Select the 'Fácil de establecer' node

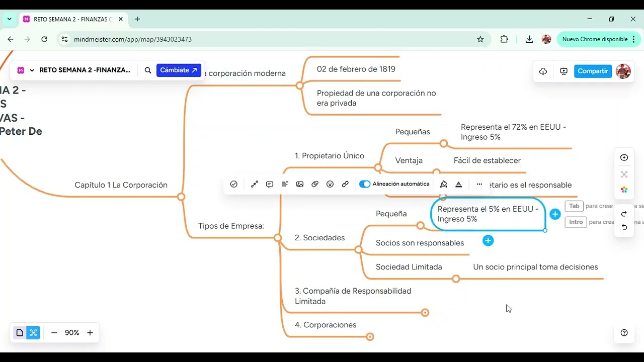pos(487,160)
